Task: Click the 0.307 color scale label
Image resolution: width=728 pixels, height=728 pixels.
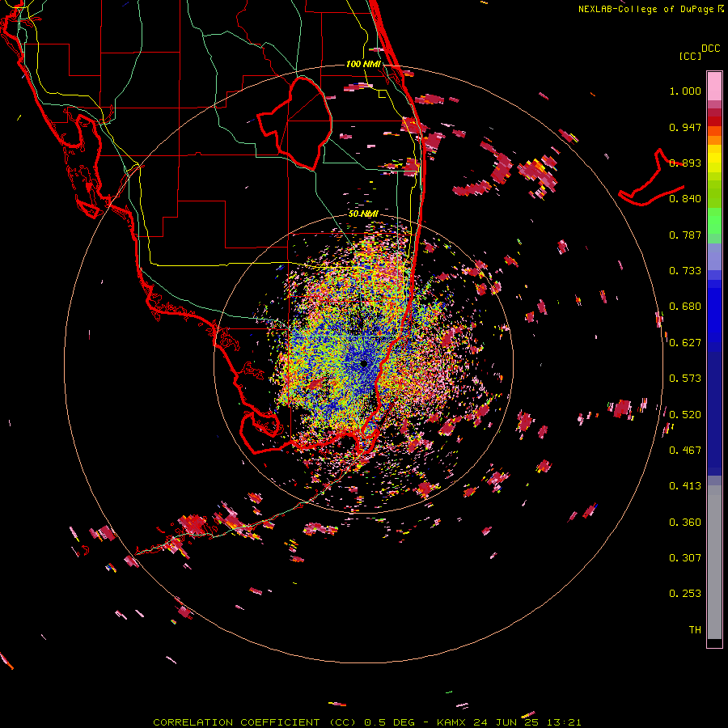Action: coord(685,558)
